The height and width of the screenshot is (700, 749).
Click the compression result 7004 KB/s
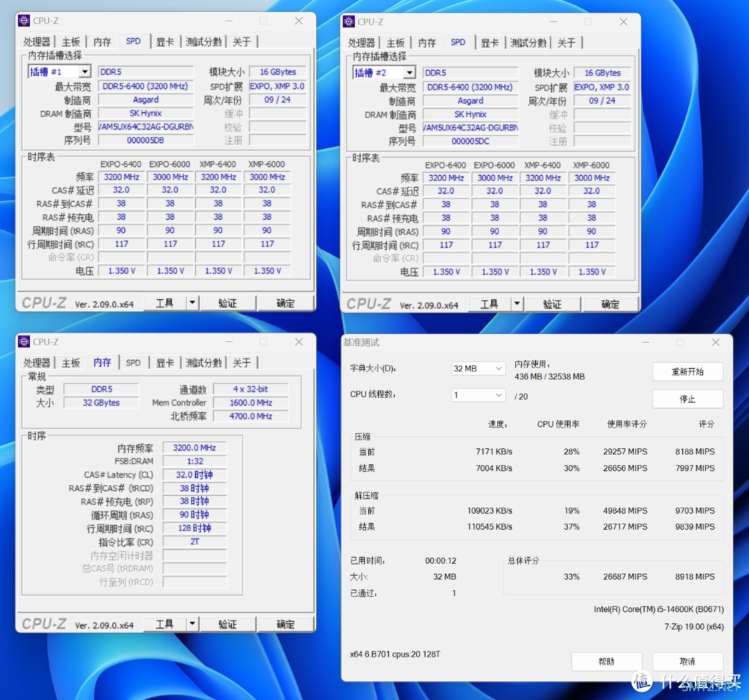pos(494,468)
